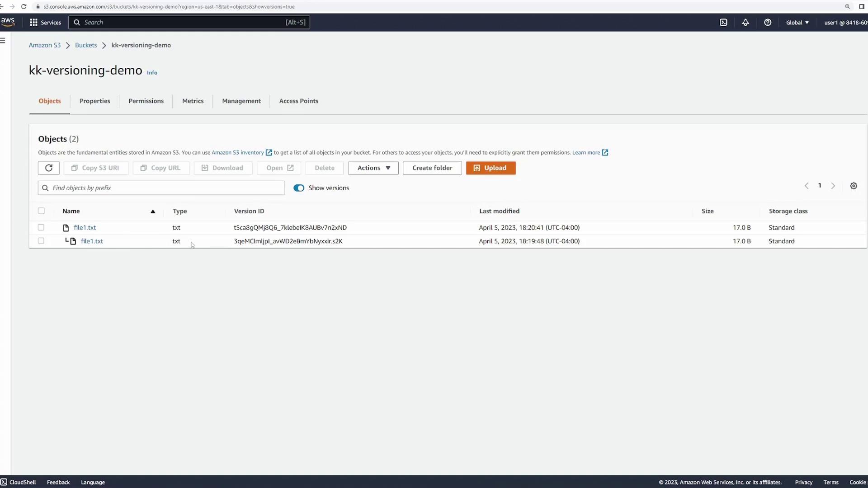
Task: Click the orange Upload button
Action: pos(491,168)
